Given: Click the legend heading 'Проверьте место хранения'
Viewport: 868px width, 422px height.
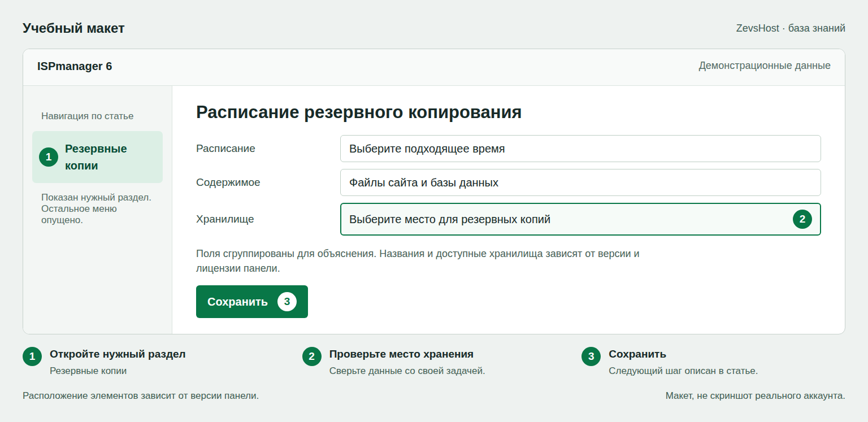Looking at the screenshot, I should (401, 354).
